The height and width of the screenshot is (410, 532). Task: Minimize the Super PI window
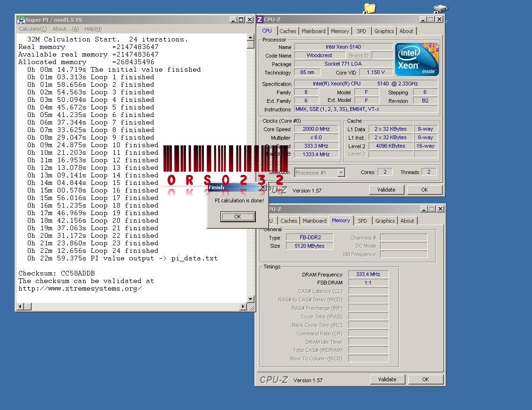pyautogui.click(x=233, y=20)
